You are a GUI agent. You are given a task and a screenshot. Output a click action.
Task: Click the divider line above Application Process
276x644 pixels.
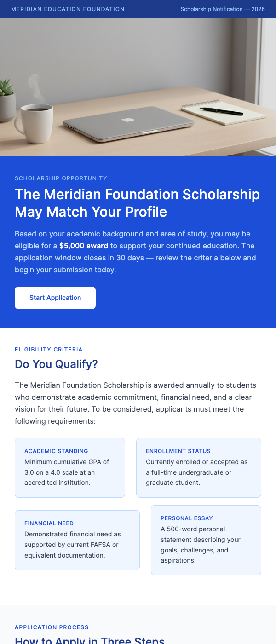click(138, 586)
